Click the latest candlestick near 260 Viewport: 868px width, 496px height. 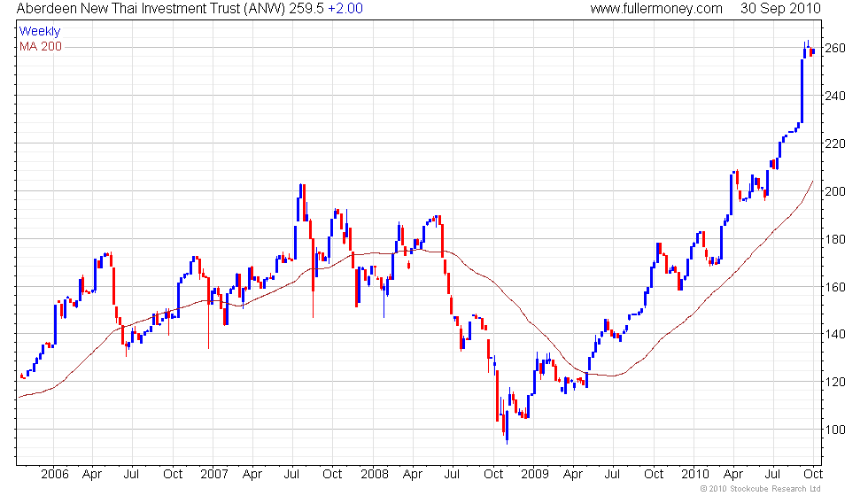point(813,51)
